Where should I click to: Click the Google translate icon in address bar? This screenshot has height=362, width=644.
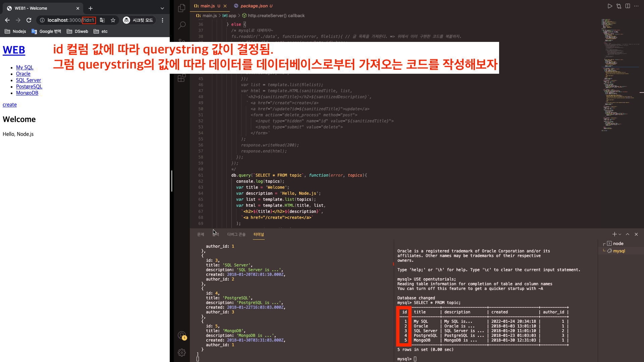pyautogui.click(x=102, y=20)
